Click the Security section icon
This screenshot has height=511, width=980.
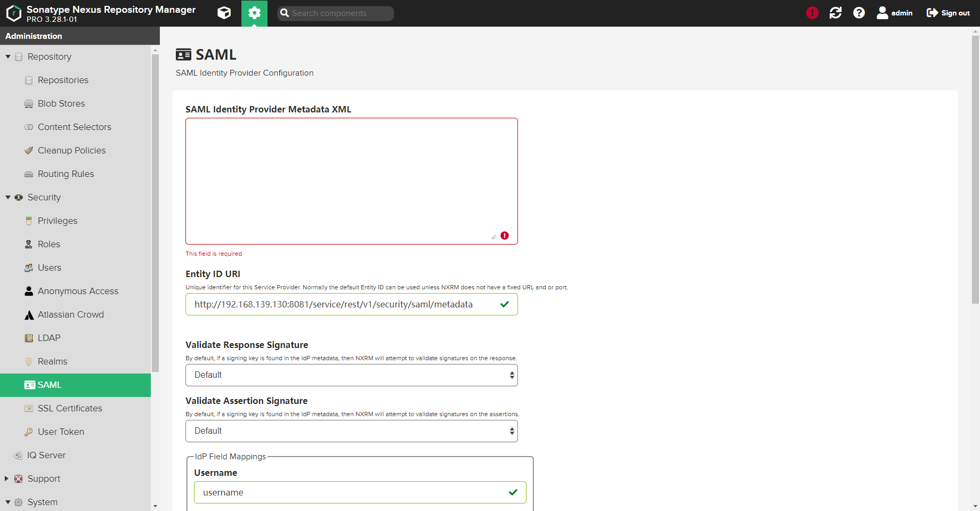point(19,197)
